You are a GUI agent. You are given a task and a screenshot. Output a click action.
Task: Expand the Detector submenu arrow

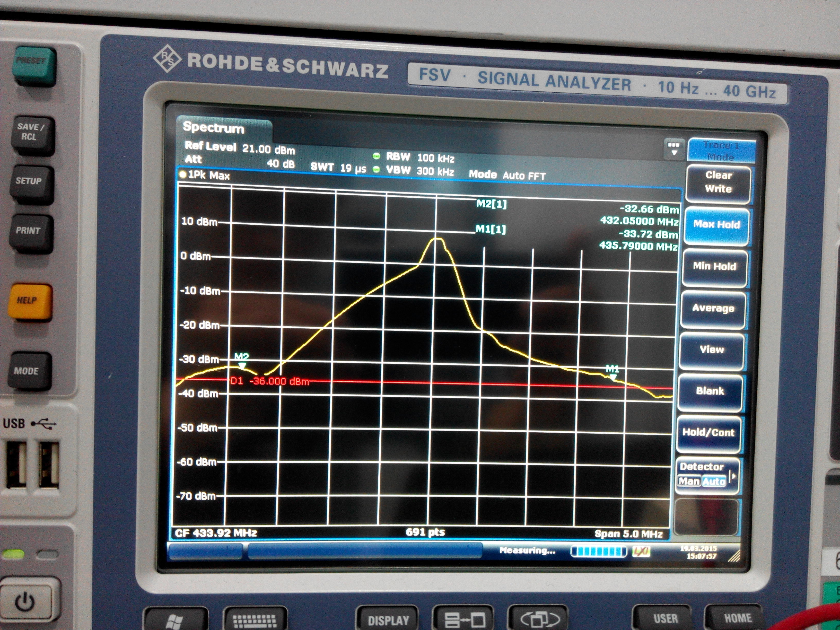click(x=734, y=476)
